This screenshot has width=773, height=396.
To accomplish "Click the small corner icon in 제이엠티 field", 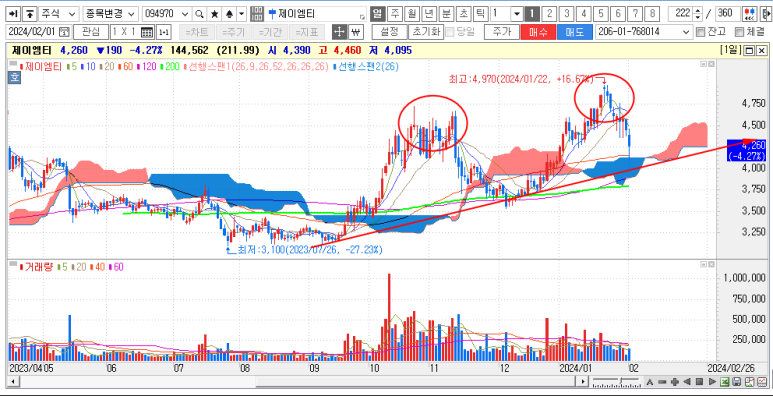I will (x=363, y=17).
